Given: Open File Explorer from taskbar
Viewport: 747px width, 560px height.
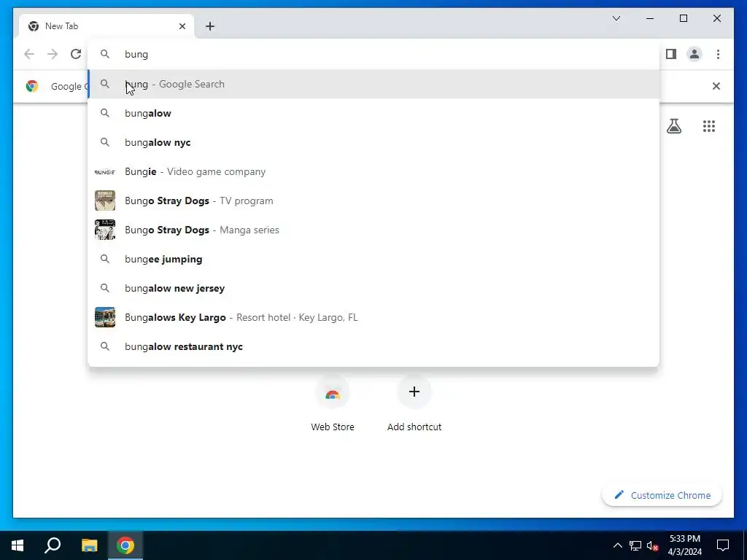Looking at the screenshot, I should (89, 545).
